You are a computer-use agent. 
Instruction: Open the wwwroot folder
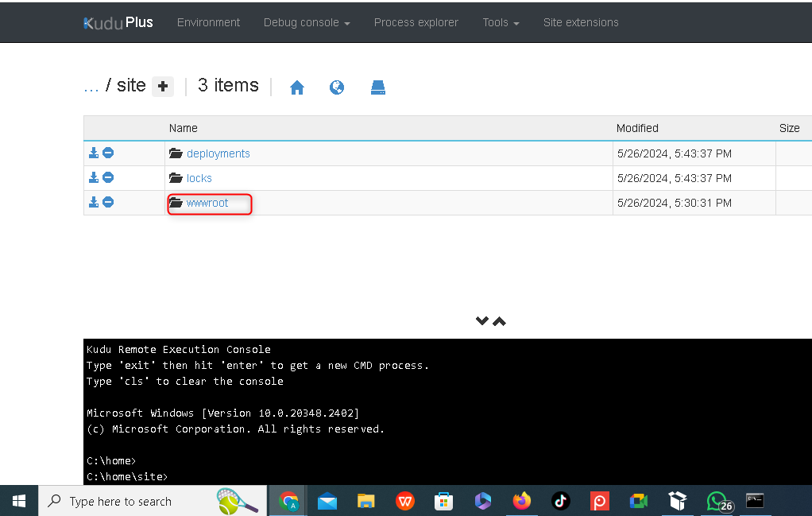[x=207, y=203]
